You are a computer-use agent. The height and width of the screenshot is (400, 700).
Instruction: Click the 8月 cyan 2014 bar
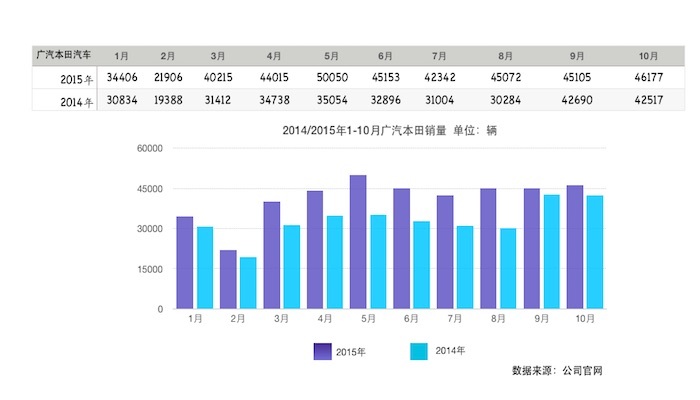coord(508,269)
